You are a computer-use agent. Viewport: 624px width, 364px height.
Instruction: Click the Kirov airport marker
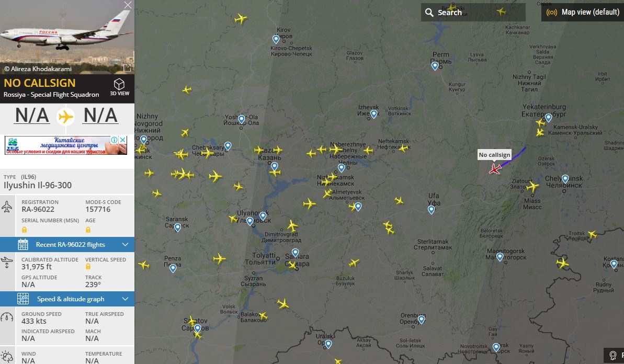pos(276,39)
